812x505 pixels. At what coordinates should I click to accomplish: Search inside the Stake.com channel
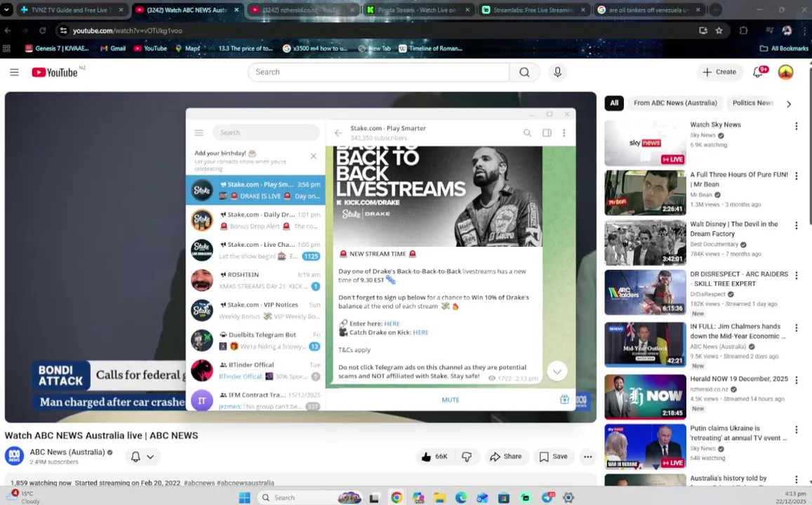(x=527, y=133)
